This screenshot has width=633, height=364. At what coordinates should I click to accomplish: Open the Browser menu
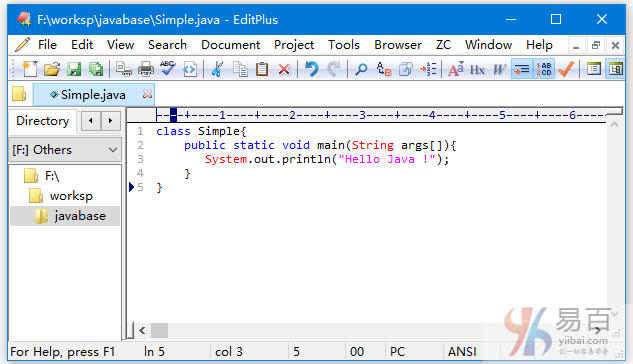point(398,45)
